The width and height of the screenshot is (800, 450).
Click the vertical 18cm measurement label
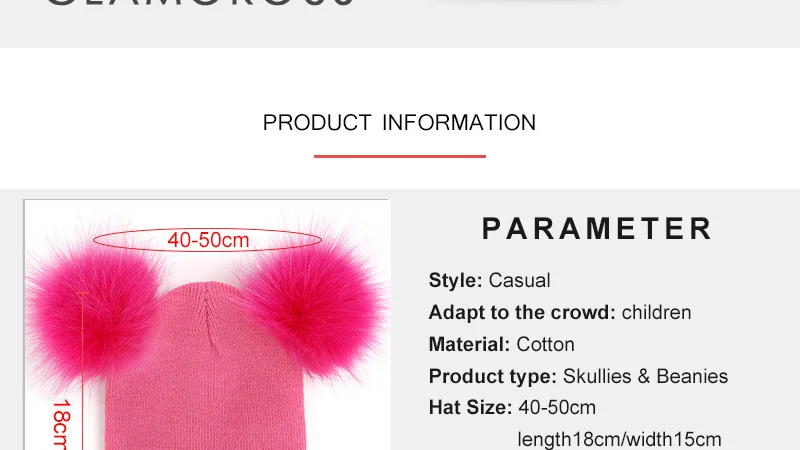point(61,424)
